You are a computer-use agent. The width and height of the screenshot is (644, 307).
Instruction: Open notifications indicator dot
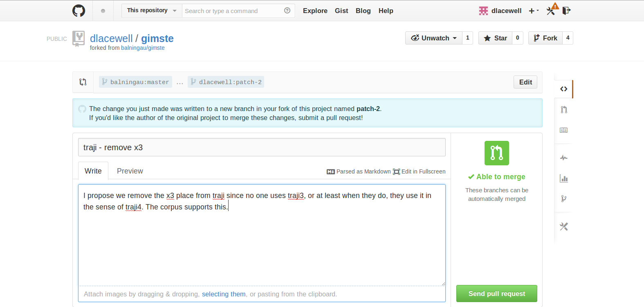click(x=103, y=11)
